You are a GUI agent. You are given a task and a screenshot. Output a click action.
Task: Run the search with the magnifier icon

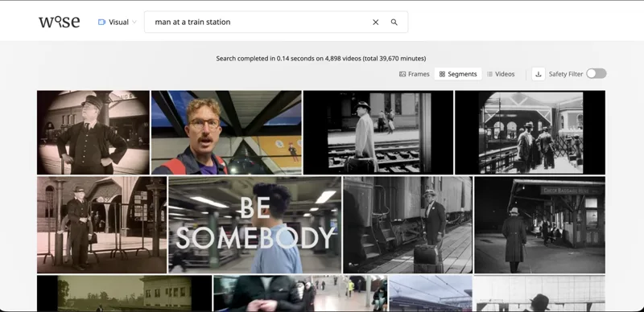click(394, 23)
